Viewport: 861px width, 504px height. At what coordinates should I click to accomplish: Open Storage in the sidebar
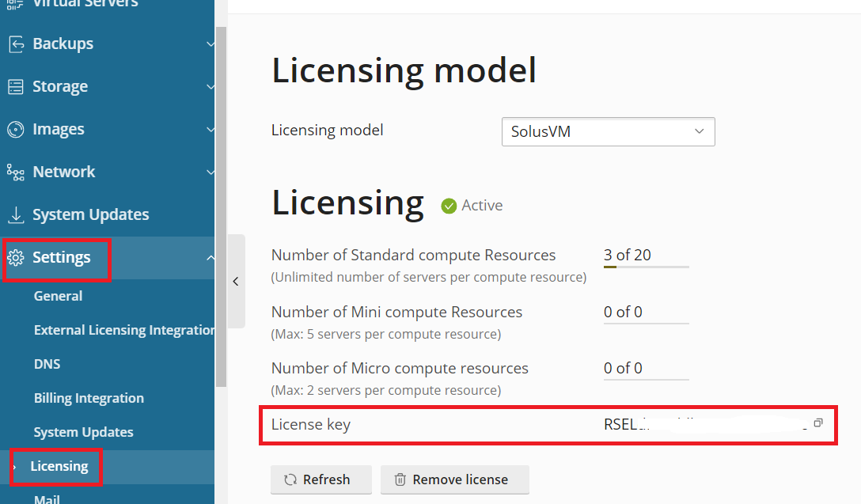pos(60,87)
